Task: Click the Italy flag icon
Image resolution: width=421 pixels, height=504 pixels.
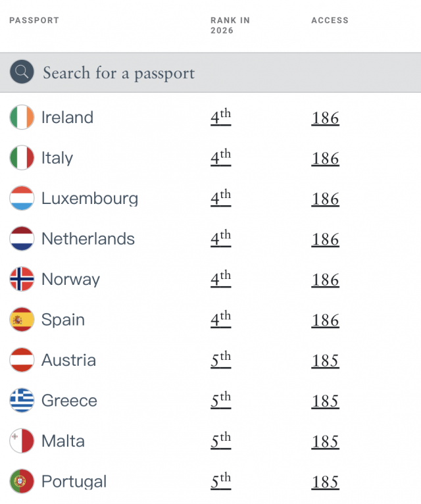Action: pos(22,158)
